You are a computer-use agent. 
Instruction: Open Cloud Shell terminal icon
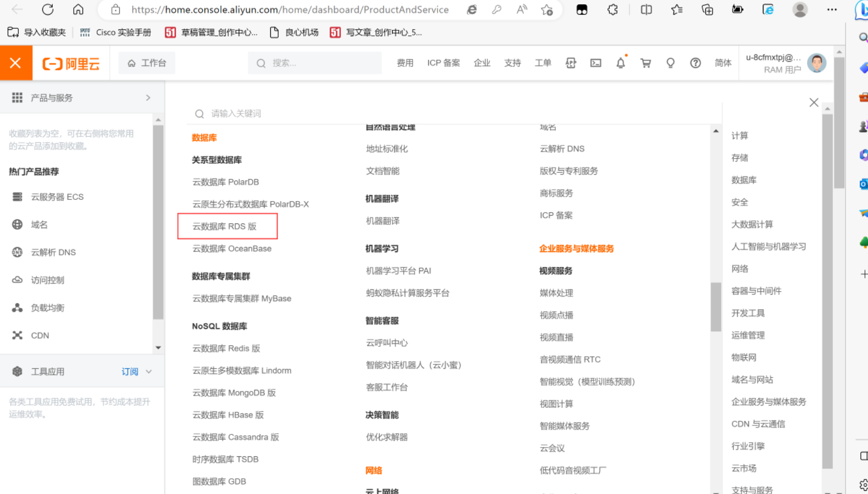click(x=596, y=63)
